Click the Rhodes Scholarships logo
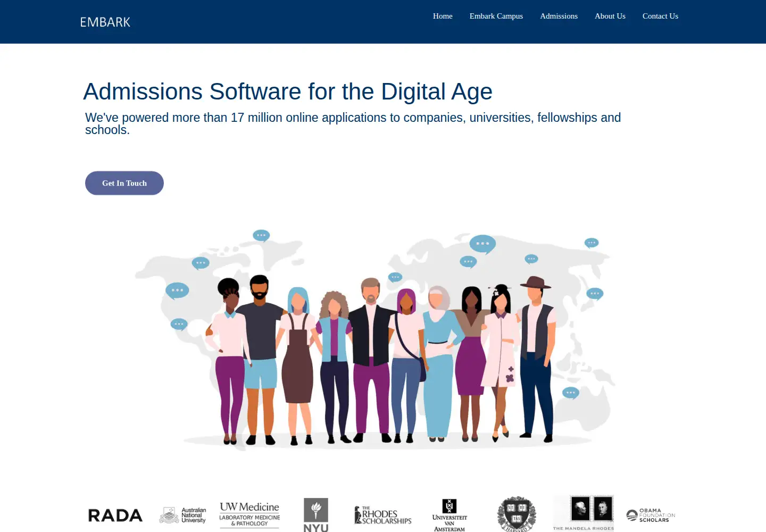Screen dimensions: 766x532 383,515
